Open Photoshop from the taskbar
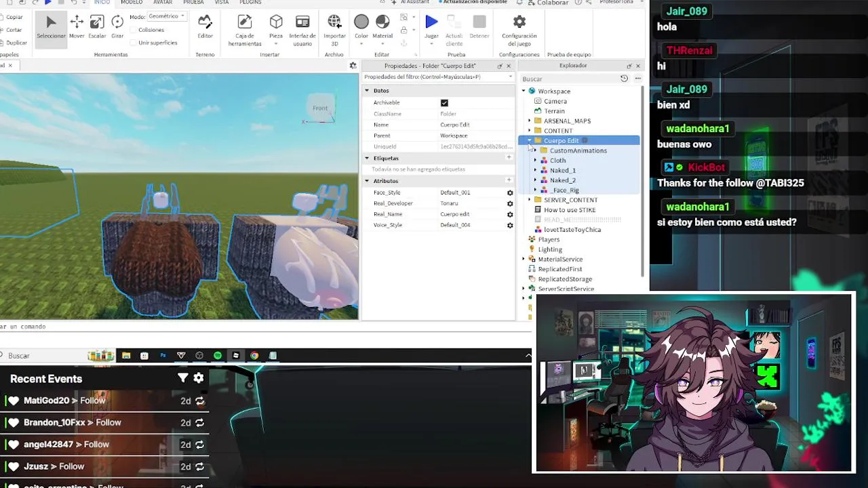This screenshot has height=488, width=868. click(163, 355)
